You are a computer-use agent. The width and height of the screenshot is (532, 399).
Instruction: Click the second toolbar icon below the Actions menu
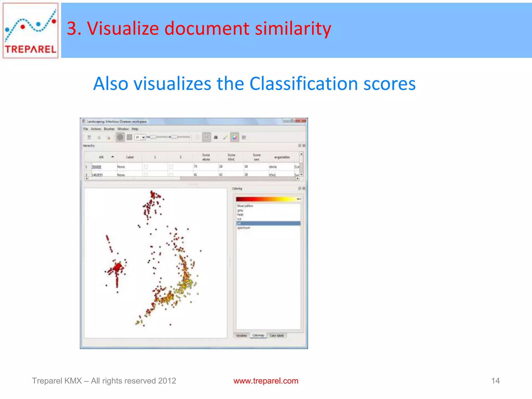(99, 137)
